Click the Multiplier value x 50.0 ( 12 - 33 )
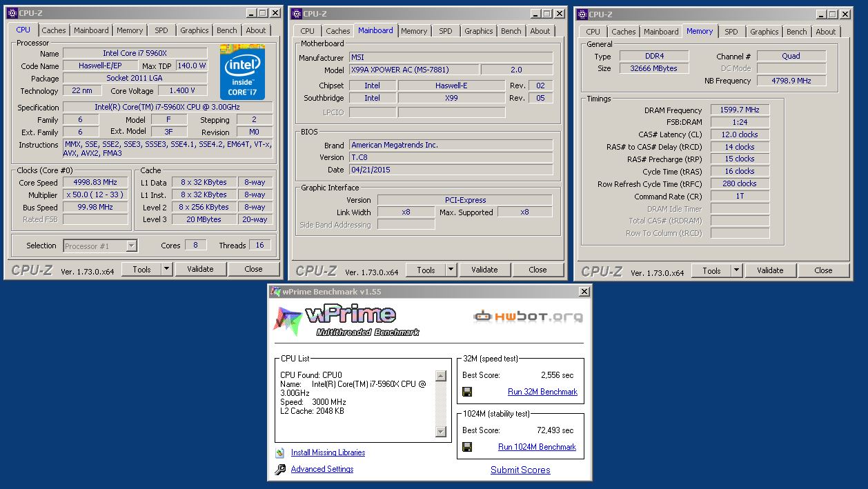 click(95, 194)
